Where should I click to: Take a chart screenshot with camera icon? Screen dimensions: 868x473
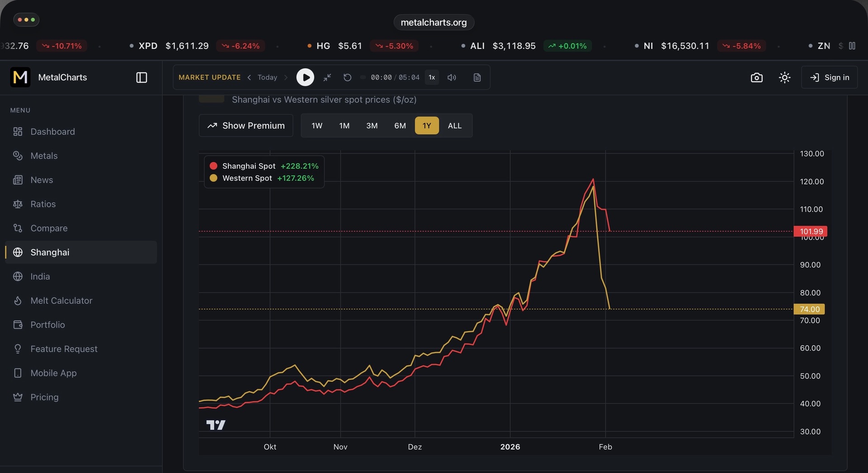756,77
